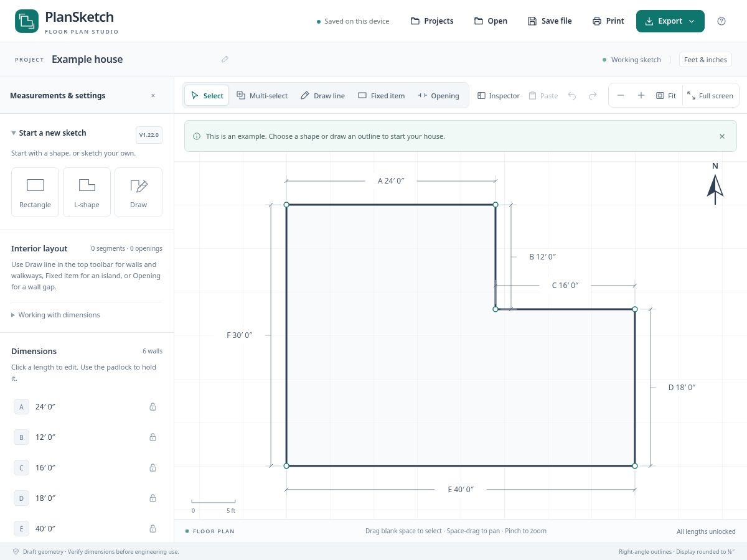Choose the L-shape starting shape

point(87,192)
